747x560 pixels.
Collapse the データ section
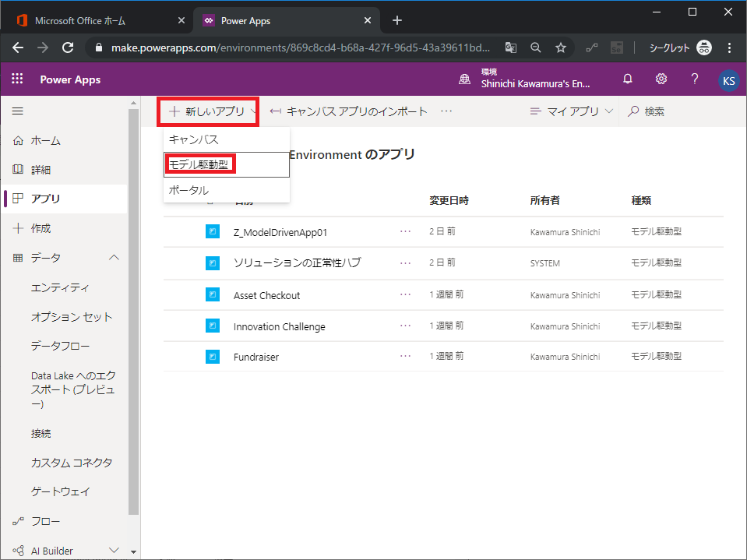pos(114,258)
